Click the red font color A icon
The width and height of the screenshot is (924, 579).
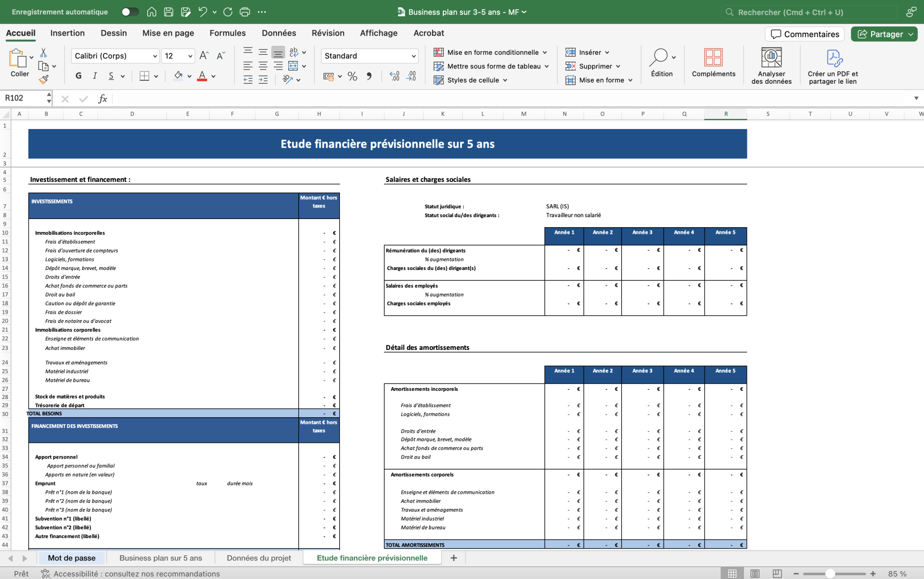point(202,76)
